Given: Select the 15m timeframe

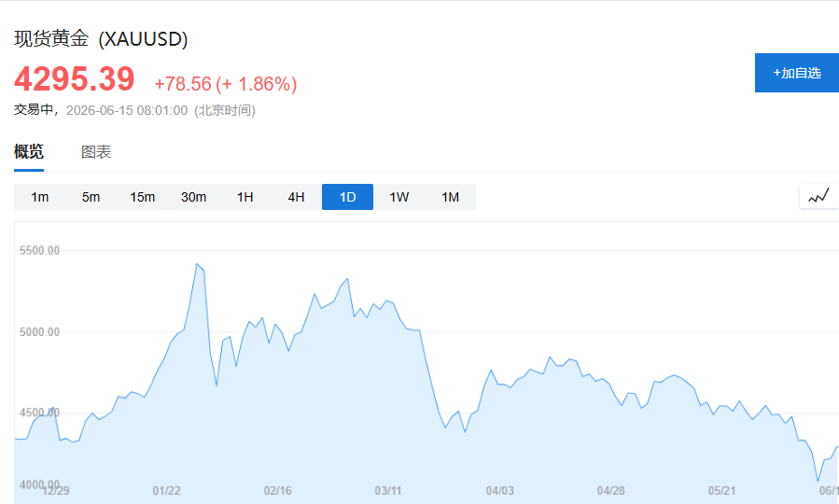Looking at the screenshot, I should coord(143,197).
